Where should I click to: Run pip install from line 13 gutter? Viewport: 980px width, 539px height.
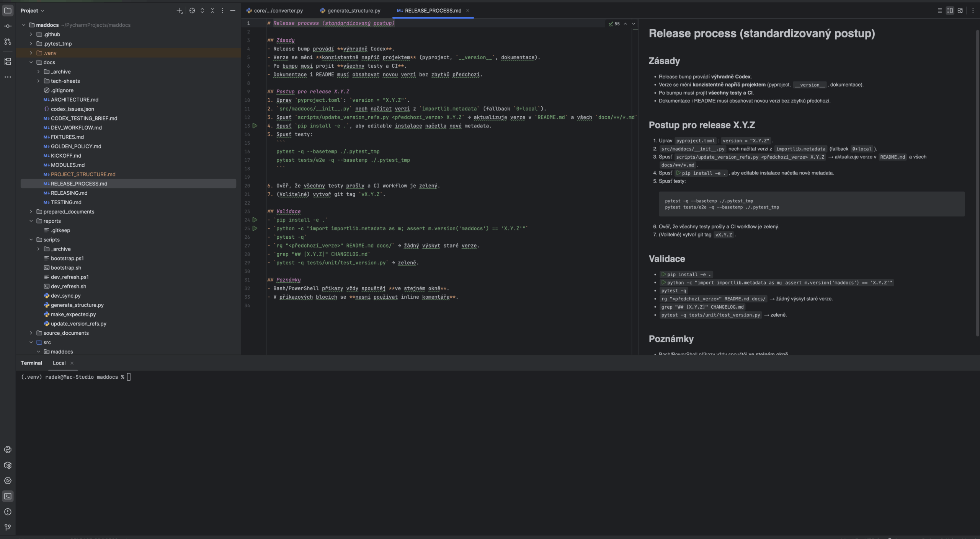click(x=255, y=126)
